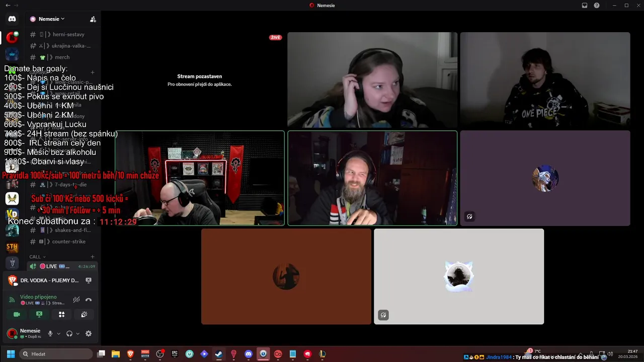Open OBS Studio from the taskbar
Viewport: 644px width, 362px height.
(160, 354)
